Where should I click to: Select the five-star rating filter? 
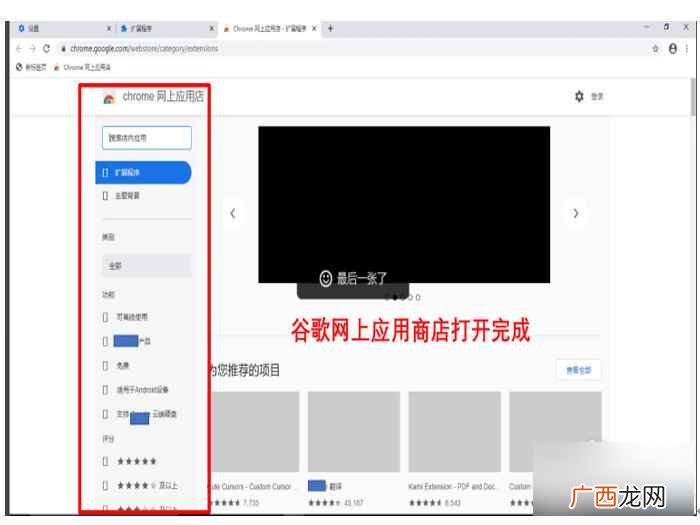105,461
